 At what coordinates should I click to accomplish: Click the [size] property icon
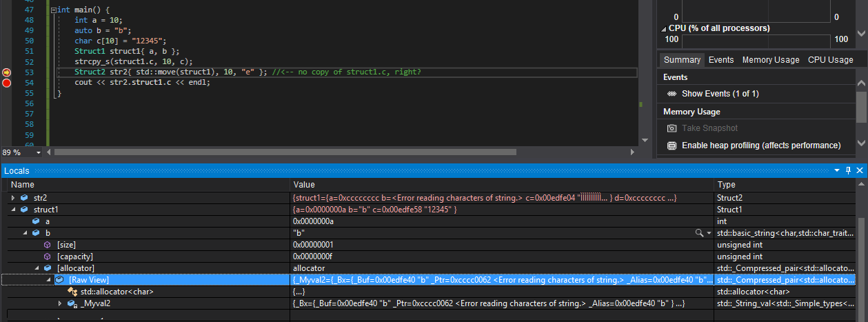(48, 245)
